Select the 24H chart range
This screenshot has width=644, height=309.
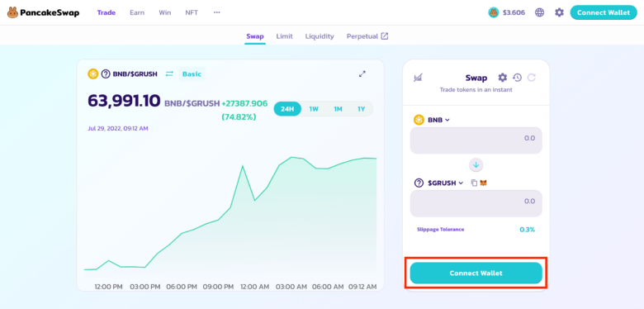[x=287, y=109]
